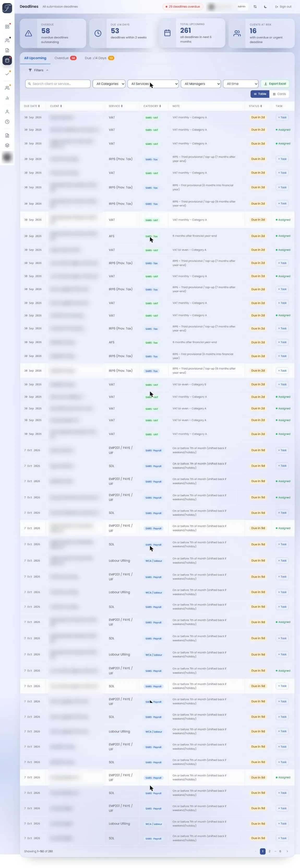Click the Deadlines page title
300x868 pixels.
(29, 7)
